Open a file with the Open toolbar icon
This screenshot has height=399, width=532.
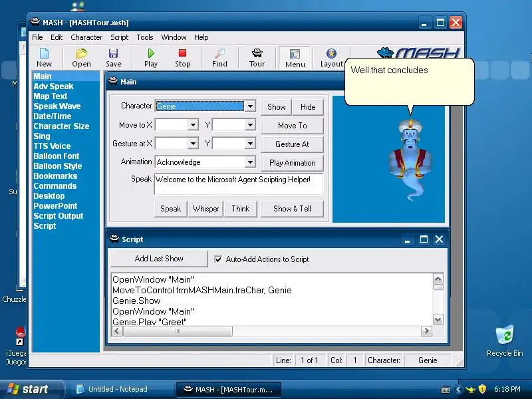[x=81, y=58]
